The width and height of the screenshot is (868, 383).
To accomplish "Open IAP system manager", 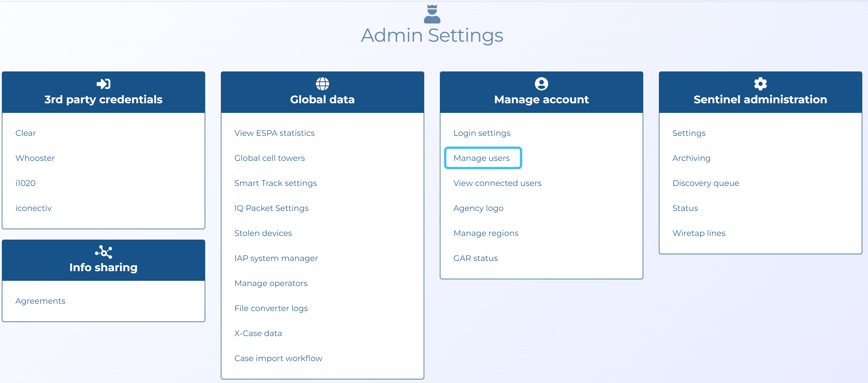I will click(276, 258).
